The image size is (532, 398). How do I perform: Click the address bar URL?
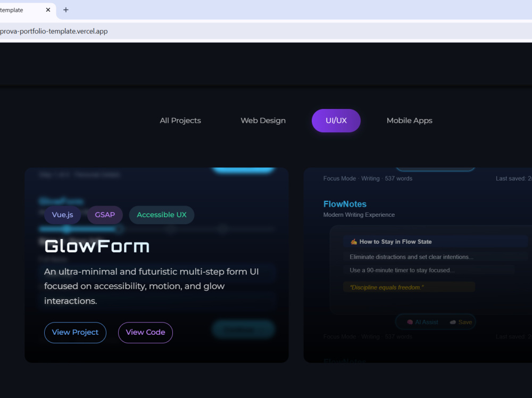coord(54,31)
